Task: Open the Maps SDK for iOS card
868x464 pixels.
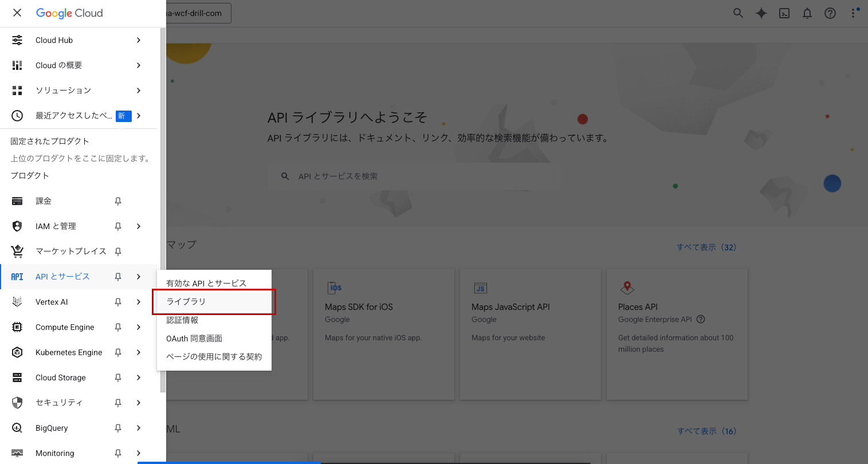Action: pyautogui.click(x=384, y=335)
